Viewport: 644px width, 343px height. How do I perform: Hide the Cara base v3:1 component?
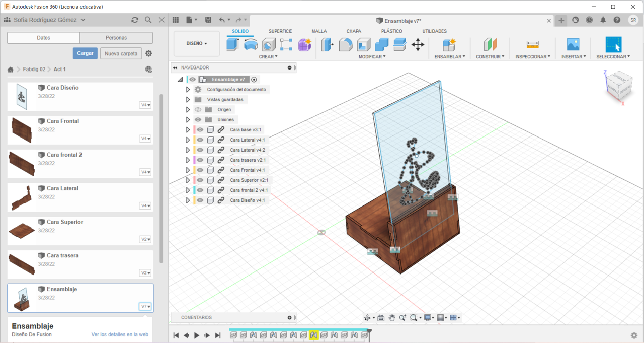pos(200,130)
